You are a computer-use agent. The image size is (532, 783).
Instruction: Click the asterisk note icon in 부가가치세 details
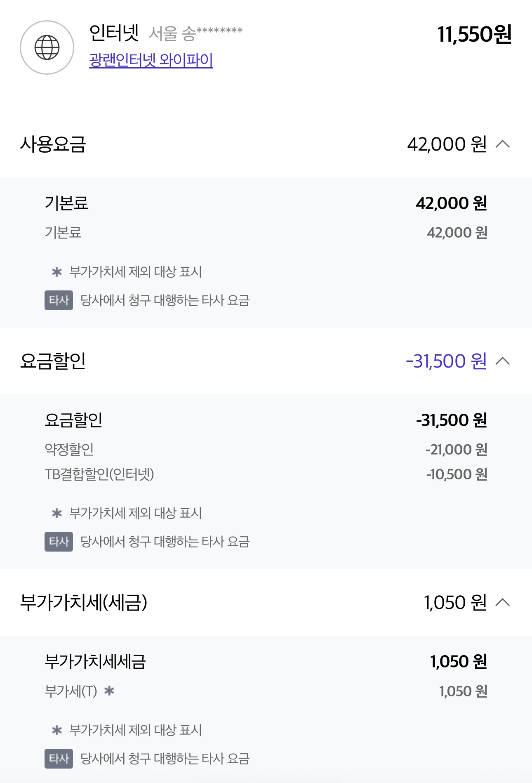coord(57,730)
